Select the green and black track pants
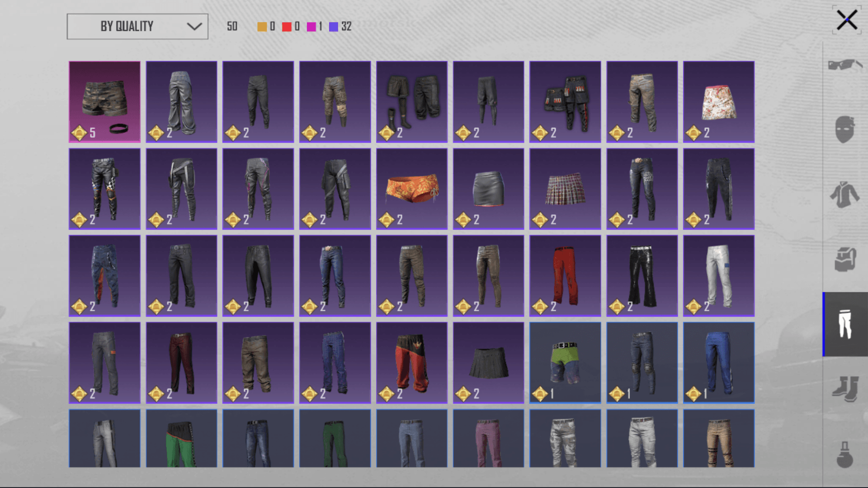The height and width of the screenshot is (488, 868). 181,438
